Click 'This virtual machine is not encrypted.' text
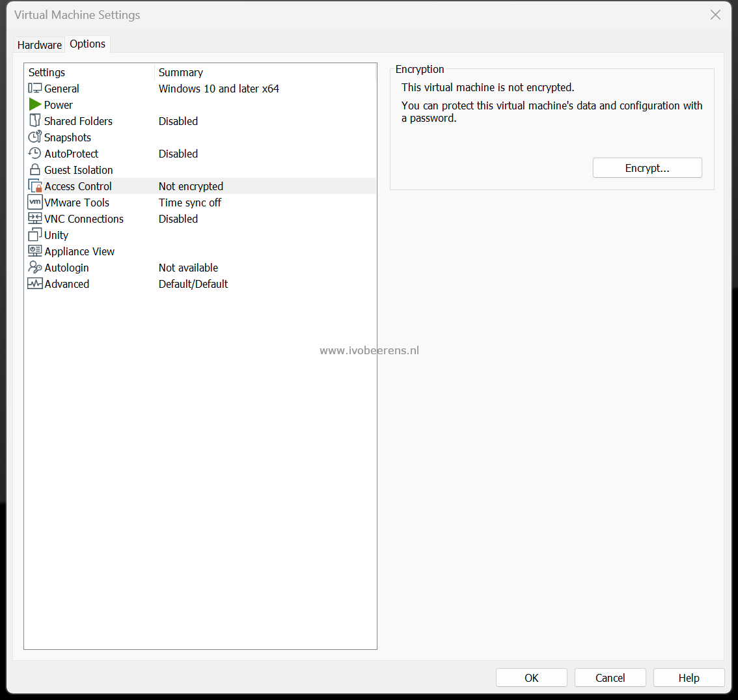Image resolution: width=738 pixels, height=700 pixels. 487,88
